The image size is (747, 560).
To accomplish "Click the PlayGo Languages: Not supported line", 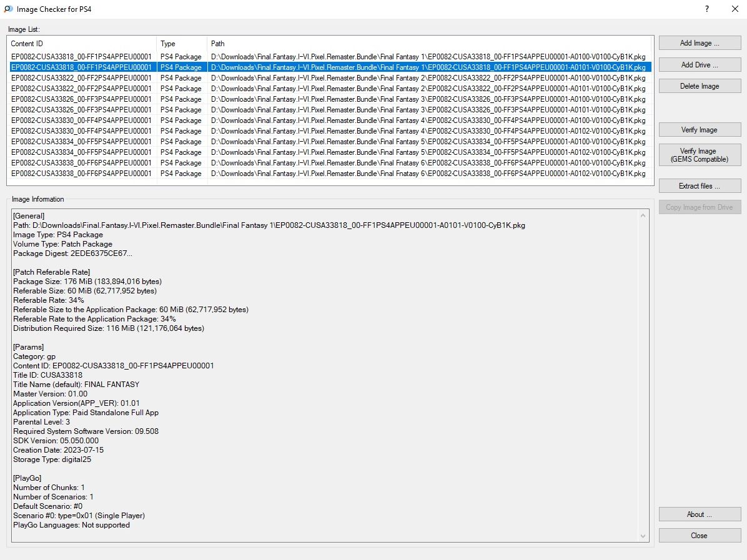I will pyautogui.click(x=71, y=525).
